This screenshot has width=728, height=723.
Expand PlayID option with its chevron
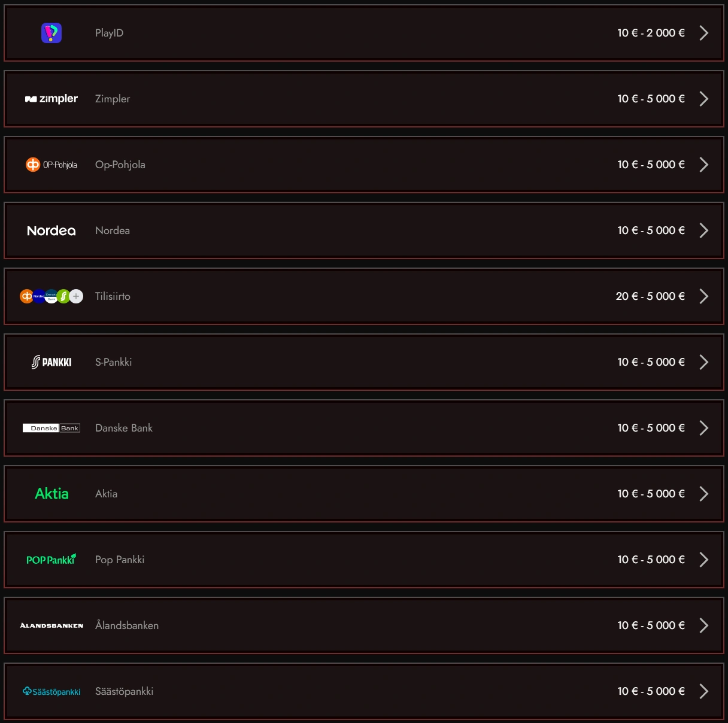[x=704, y=33]
